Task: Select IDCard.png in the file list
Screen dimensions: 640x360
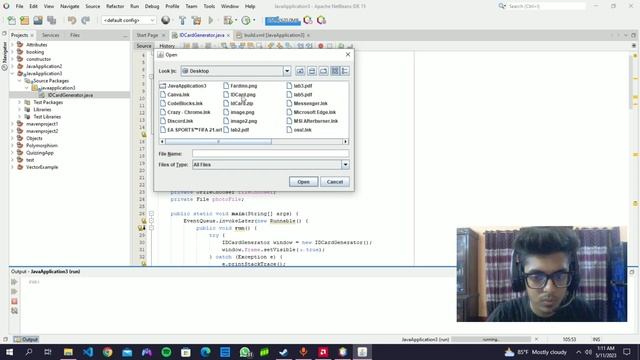Action: point(240,95)
